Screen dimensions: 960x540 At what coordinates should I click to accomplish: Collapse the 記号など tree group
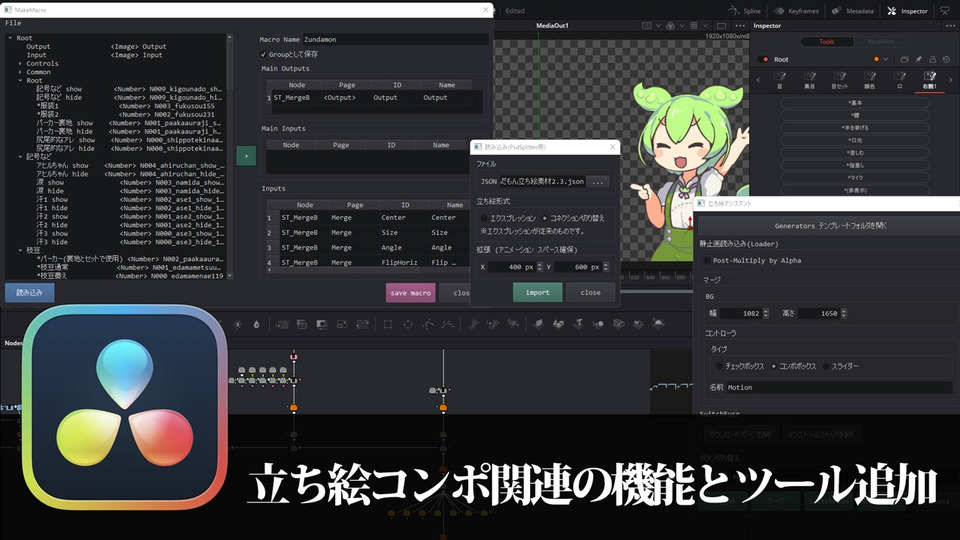[x=20, y=157]
